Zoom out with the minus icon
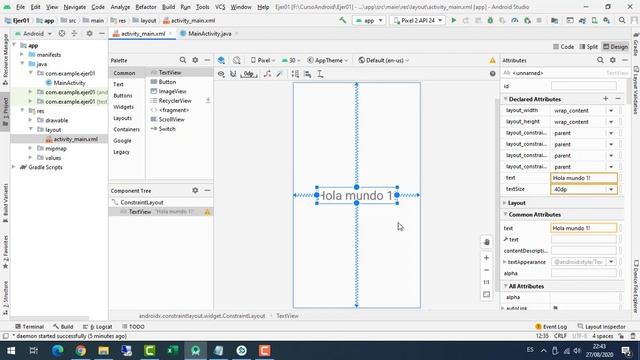 click(x=487, y=270)
